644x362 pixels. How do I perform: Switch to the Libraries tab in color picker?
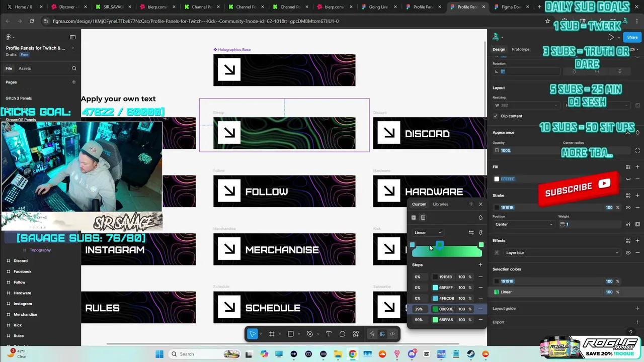pyautogui.click(x=441, y=204)
